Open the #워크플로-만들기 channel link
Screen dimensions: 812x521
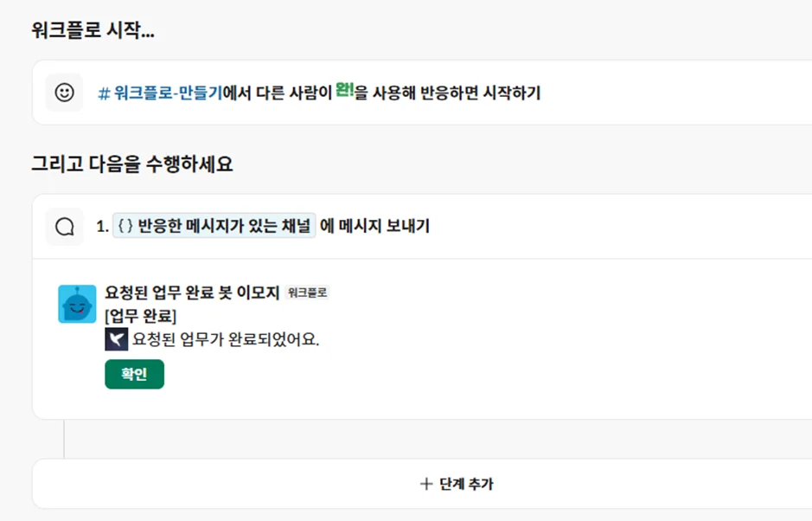(x=167, y=93)
